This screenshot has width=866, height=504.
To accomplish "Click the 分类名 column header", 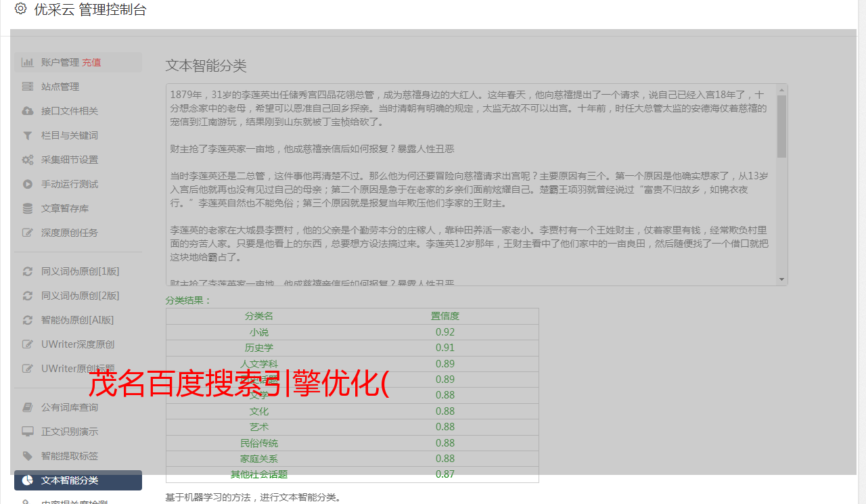I will (259, 316).
